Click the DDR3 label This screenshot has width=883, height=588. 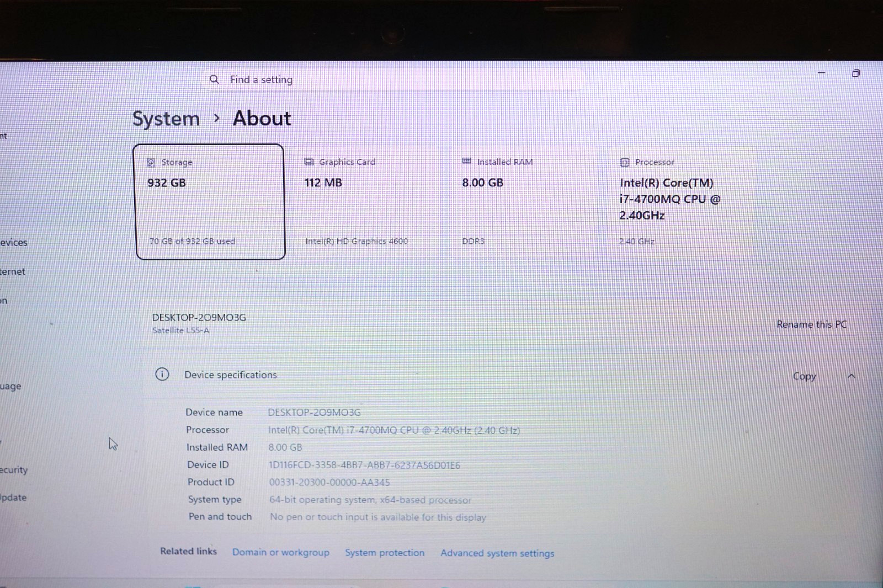click(x=474, y=241)
